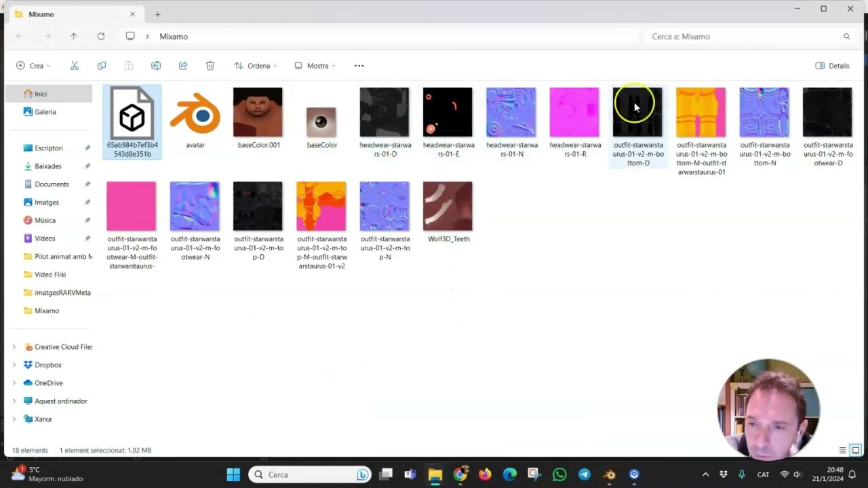Viewport: 868px width, 488px height.
Task: Open Baixades quick access folder
Action: pyautogui.click(x=48, y=166)
